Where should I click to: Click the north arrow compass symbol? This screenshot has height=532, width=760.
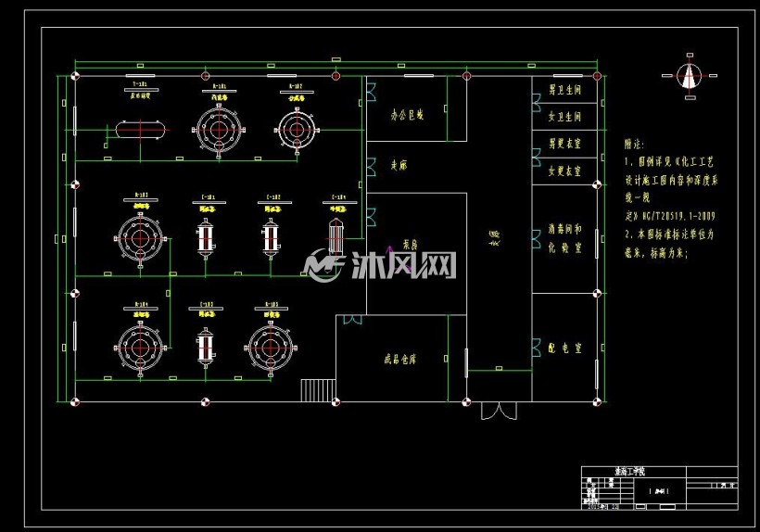(x=690, y=76)
